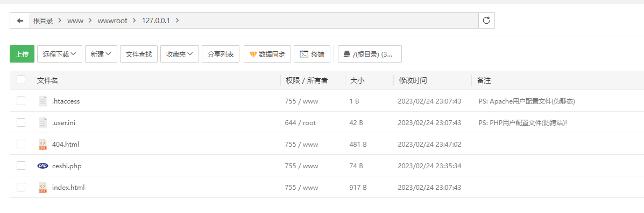Screen dimensions: 644x213
Task: Check the box for .htaccess
Action: coord(21,101)
